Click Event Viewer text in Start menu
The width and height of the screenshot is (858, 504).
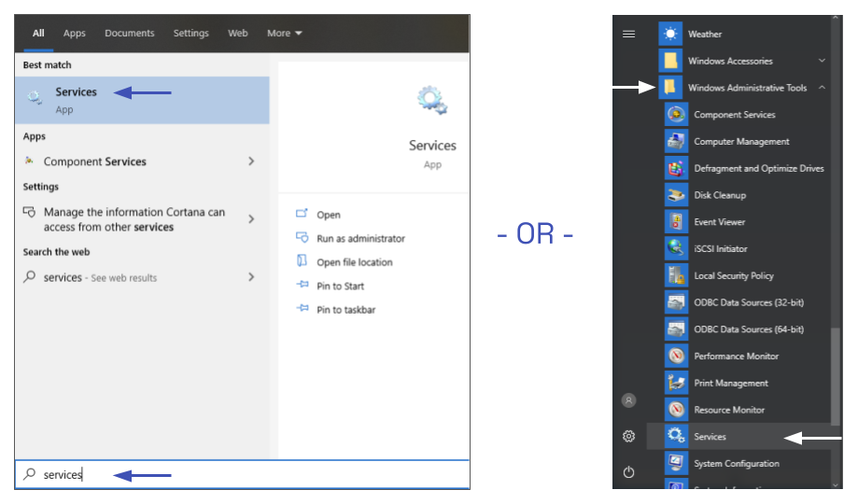tap(720, 221)
